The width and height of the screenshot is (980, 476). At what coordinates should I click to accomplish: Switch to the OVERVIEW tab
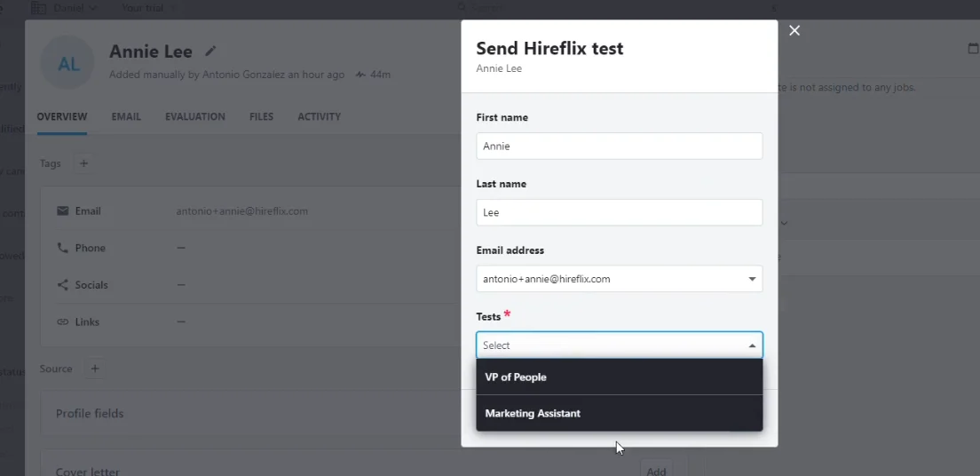(62, 117)
